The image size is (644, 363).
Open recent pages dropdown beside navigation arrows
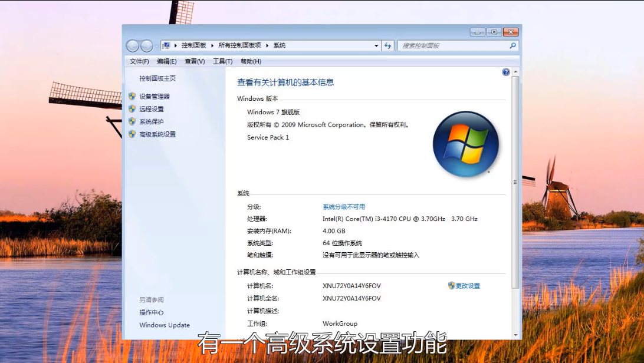156,46
